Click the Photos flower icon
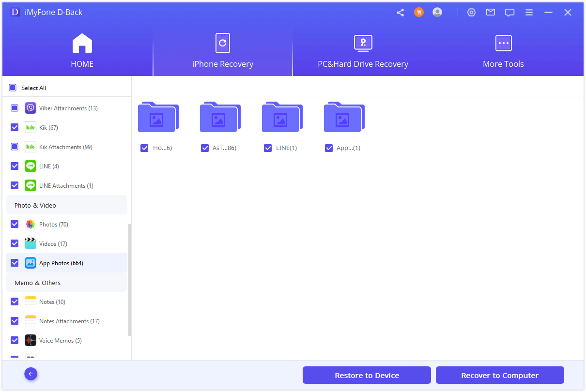The image size is (586, 392). click(x=31, y=224)
